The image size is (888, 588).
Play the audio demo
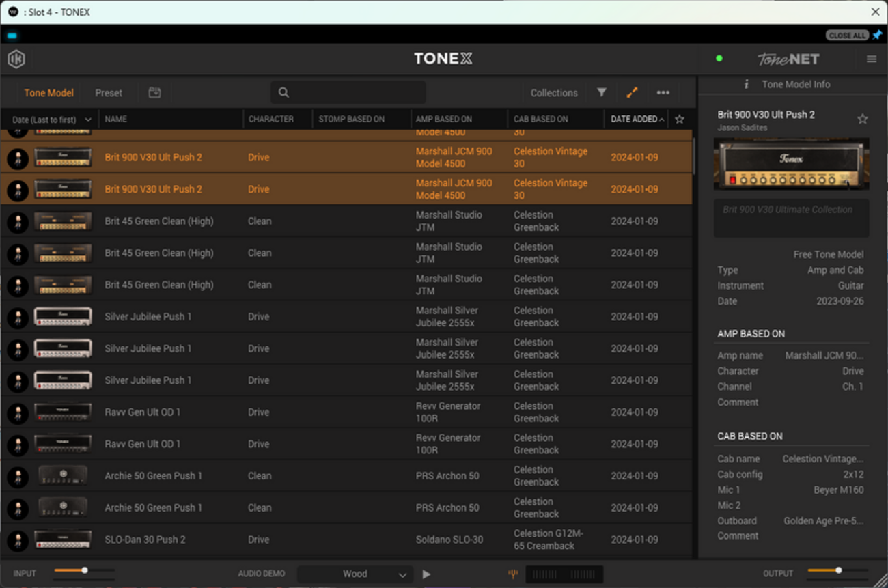tap(426, 574)
